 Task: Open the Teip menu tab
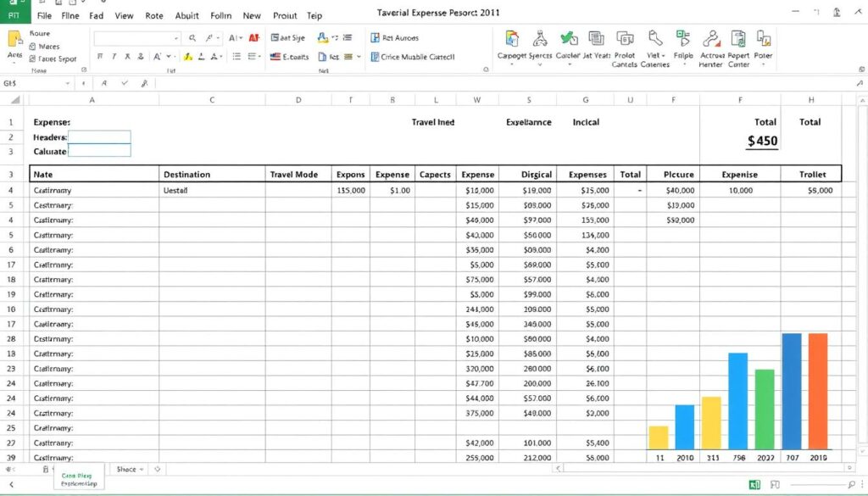click(x=314, y=15)
